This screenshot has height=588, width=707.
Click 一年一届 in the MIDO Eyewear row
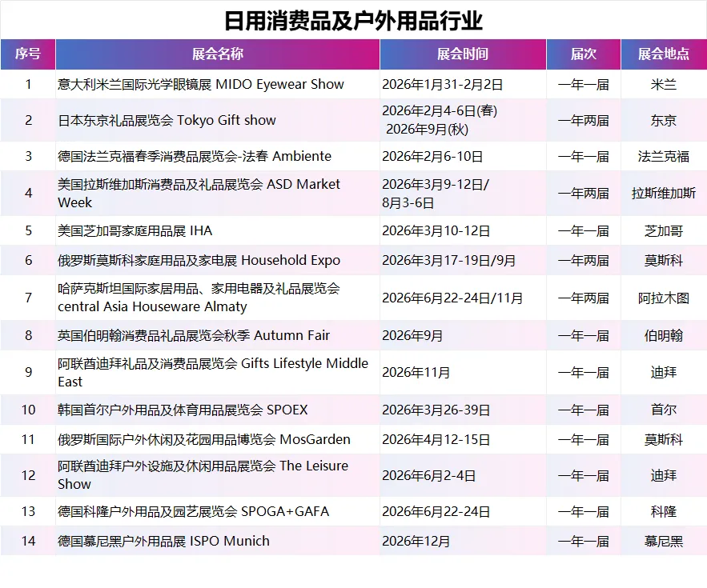coord(584,85)
